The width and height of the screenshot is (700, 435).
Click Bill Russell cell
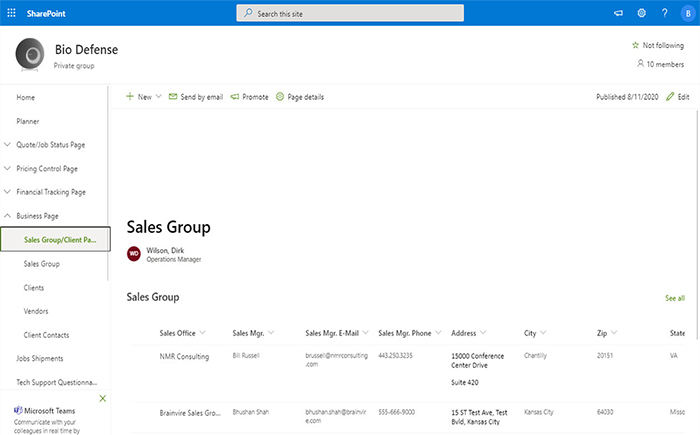[246, 356]
